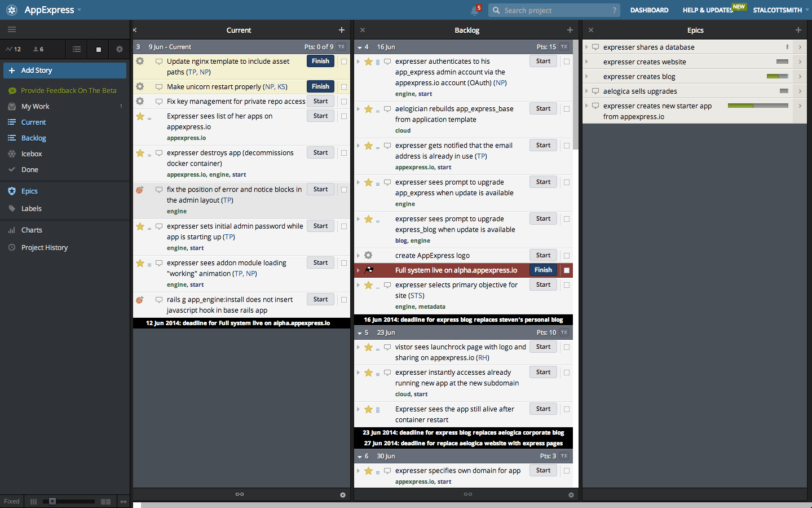
Task: Collapse the 23 Jun iteration
Action: click(x=360, y=333)
